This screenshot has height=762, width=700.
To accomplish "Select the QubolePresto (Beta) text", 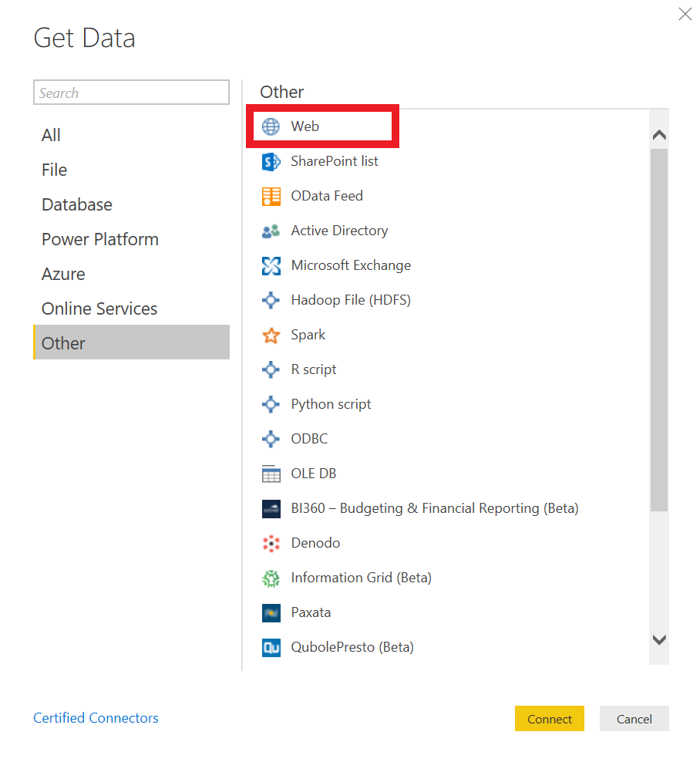I will coord(352,647).
